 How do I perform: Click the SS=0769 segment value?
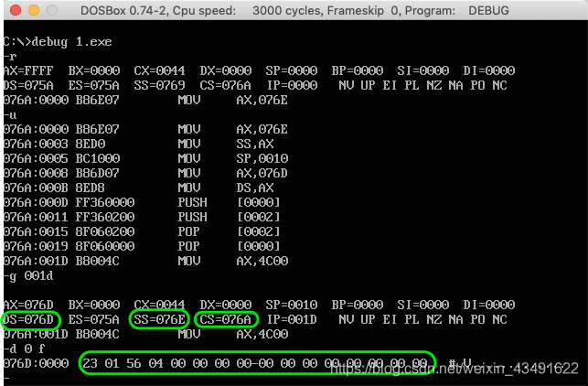click(159, 85)
